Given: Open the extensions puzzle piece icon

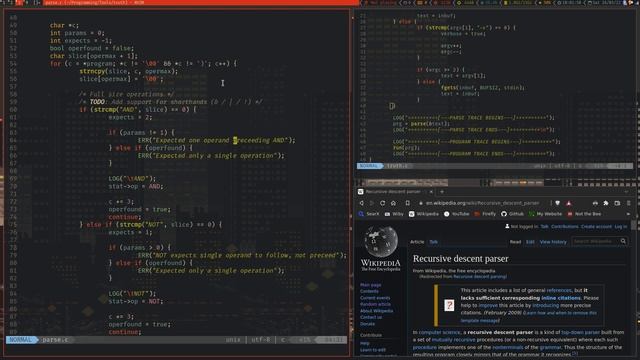Looking at the screenshot, I should tap(606, 203).
